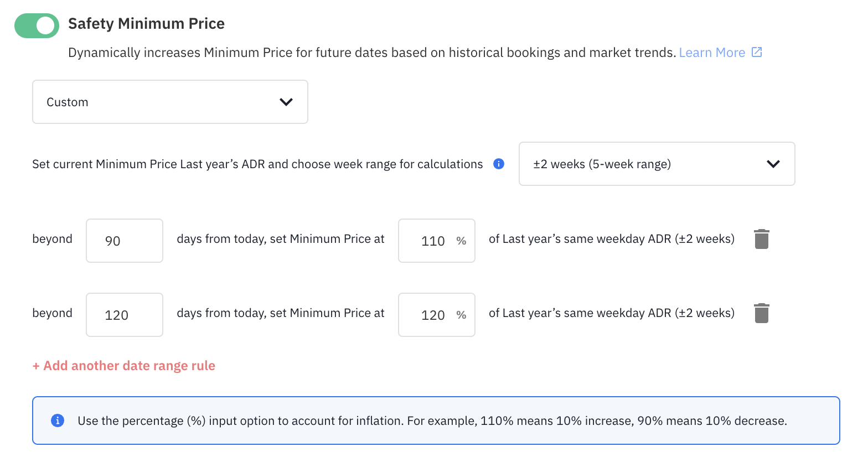Click the Safety Minimum Price heading
The width and height of the screenshot is (868, 457).
pyautogui.click(x=146, y=24)
